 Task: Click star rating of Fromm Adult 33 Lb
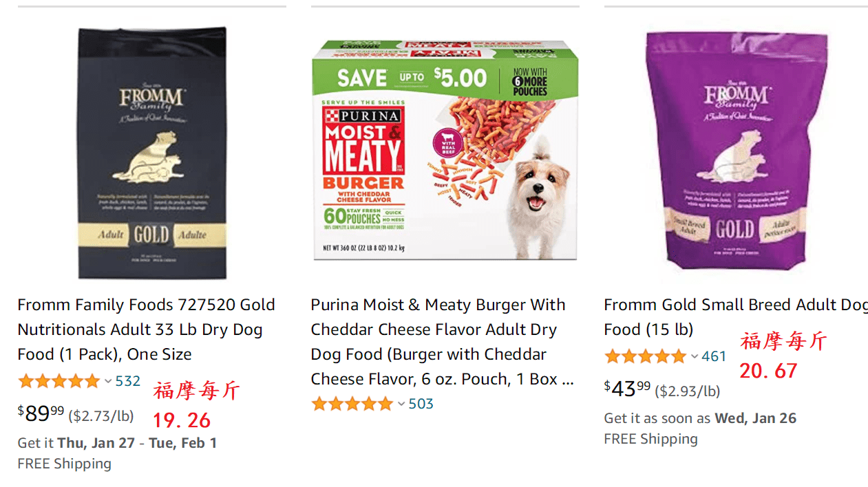tap(59, 381)
